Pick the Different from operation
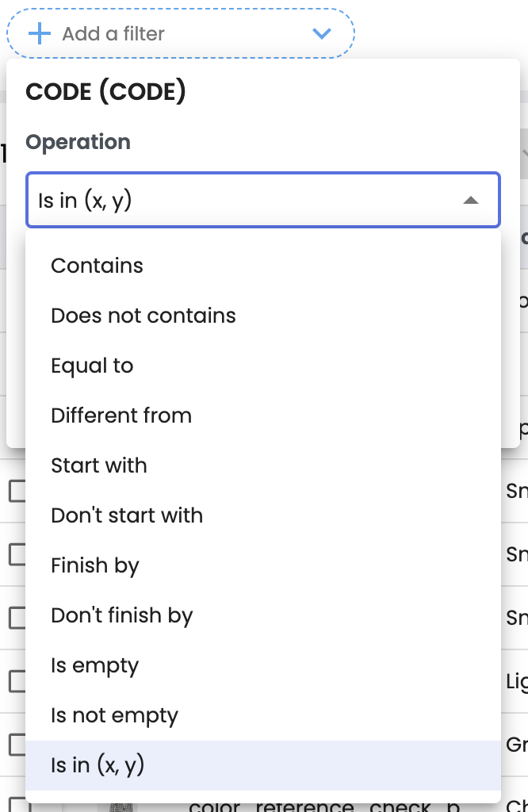 pyautogui.click(x=121, y=416)
